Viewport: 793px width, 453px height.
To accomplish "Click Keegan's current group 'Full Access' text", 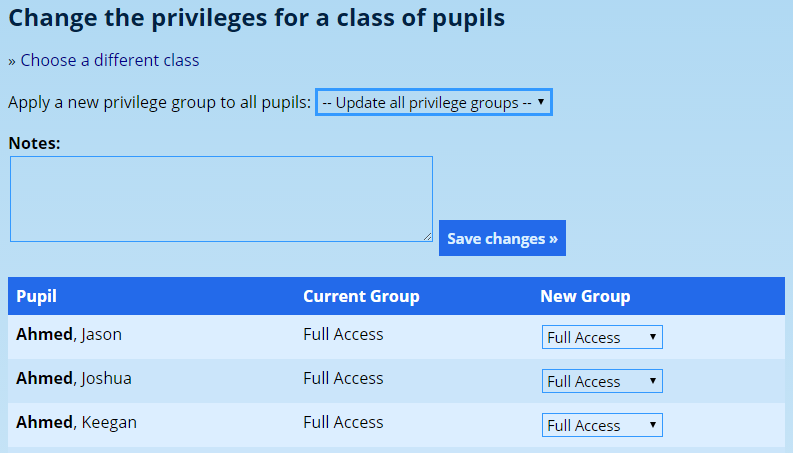I will click(343, 423).
